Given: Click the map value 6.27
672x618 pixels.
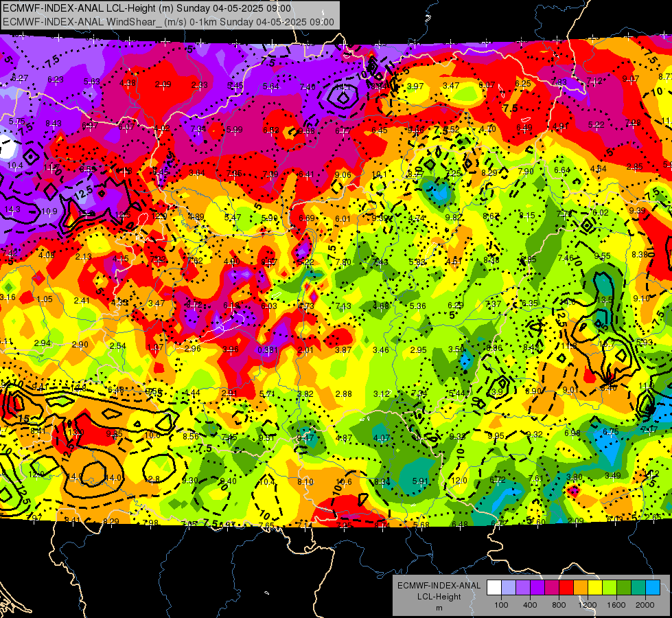Looking at the screenshot, I should point(20,78).
